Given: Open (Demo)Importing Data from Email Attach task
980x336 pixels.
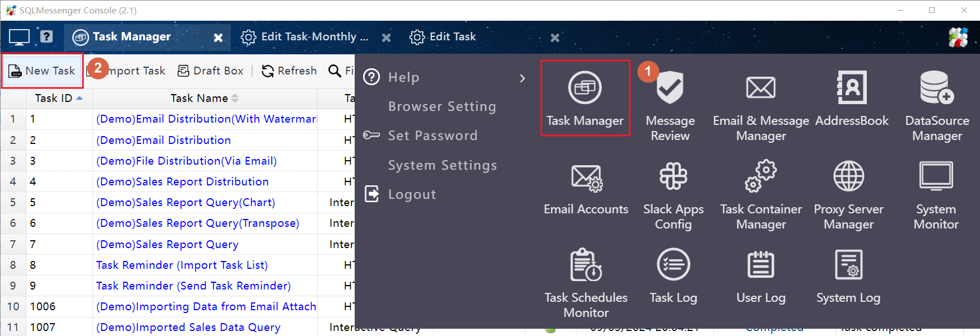Looking at the screenshot, I should (206, 306).
